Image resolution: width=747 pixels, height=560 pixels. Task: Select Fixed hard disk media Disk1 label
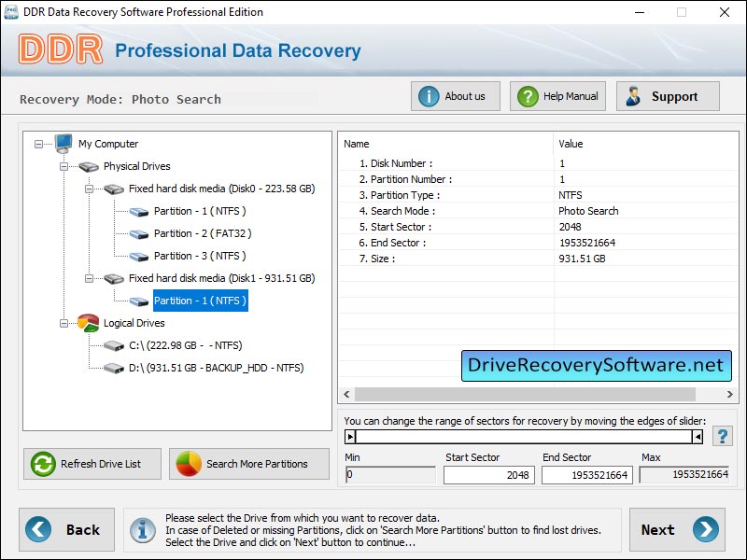click(222, 278)
